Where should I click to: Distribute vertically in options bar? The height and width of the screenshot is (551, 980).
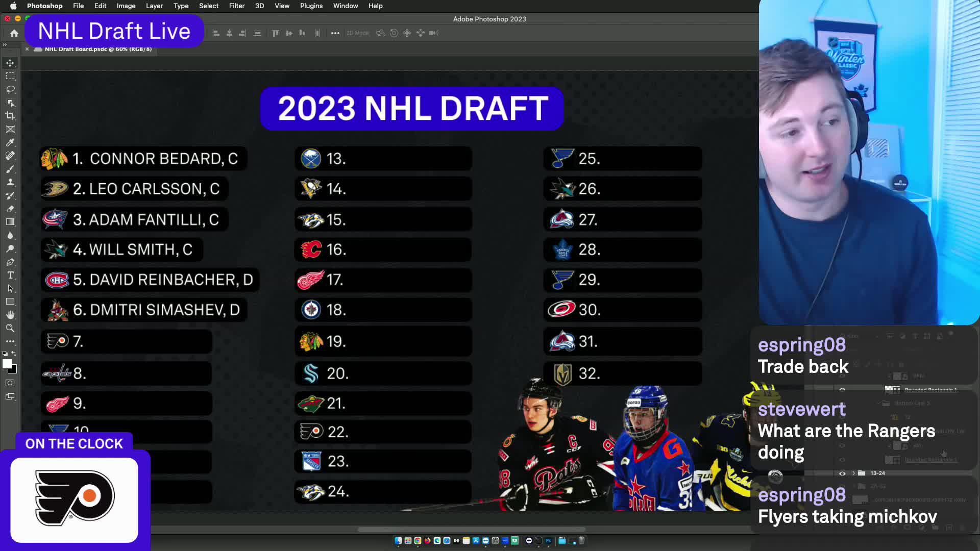pyautogui.click(x=258, y=33)
